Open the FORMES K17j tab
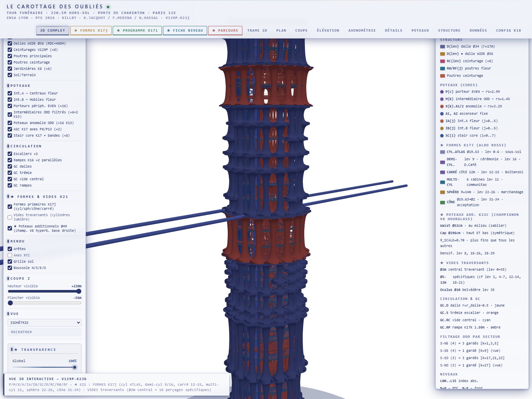Image resolution: width=532 pixels, height=399 pixels. [x=91, y=31]
